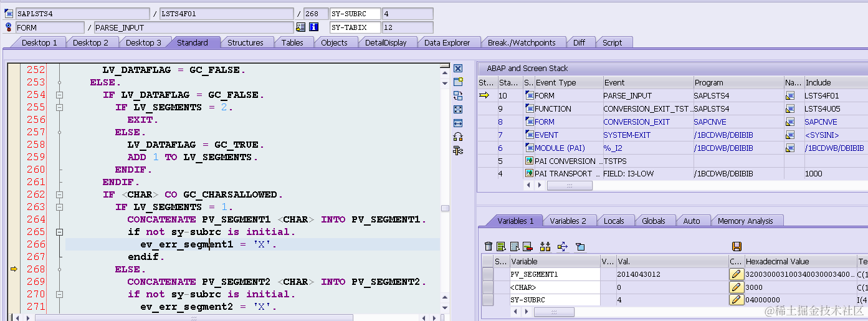Click the Include column header in stack
The height and width of the screenshot is (321, 868).
[835, 82]
